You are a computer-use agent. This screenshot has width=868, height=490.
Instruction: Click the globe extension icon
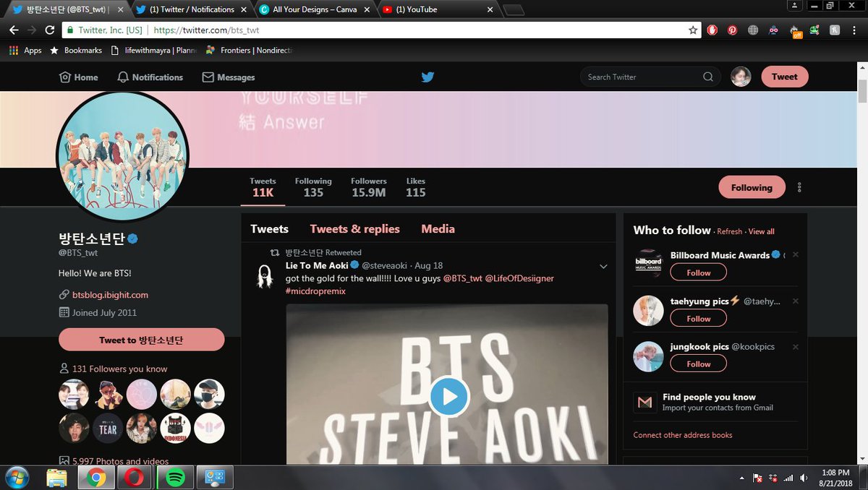(753, 30)
